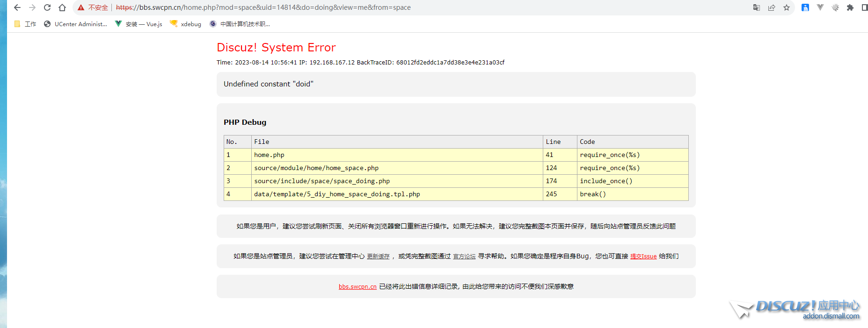
Task: Open the 工作 bookmarks folder
Action: tap(25, 24)
